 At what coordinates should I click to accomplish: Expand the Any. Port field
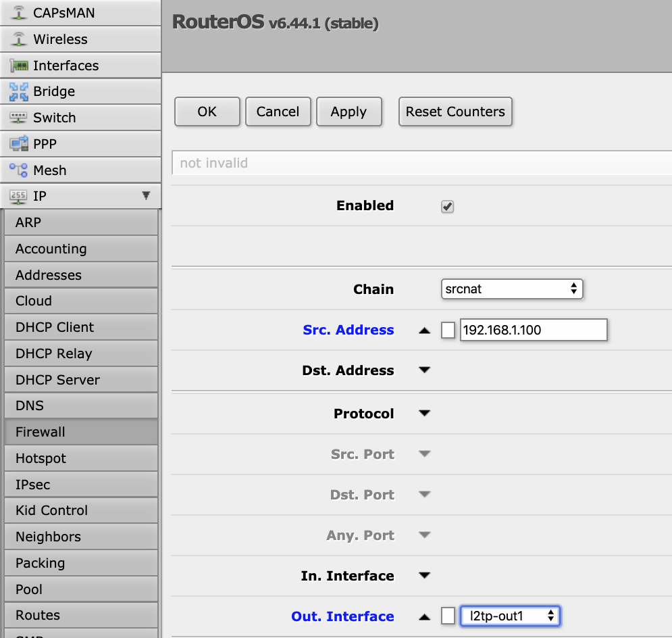(424, 535)
